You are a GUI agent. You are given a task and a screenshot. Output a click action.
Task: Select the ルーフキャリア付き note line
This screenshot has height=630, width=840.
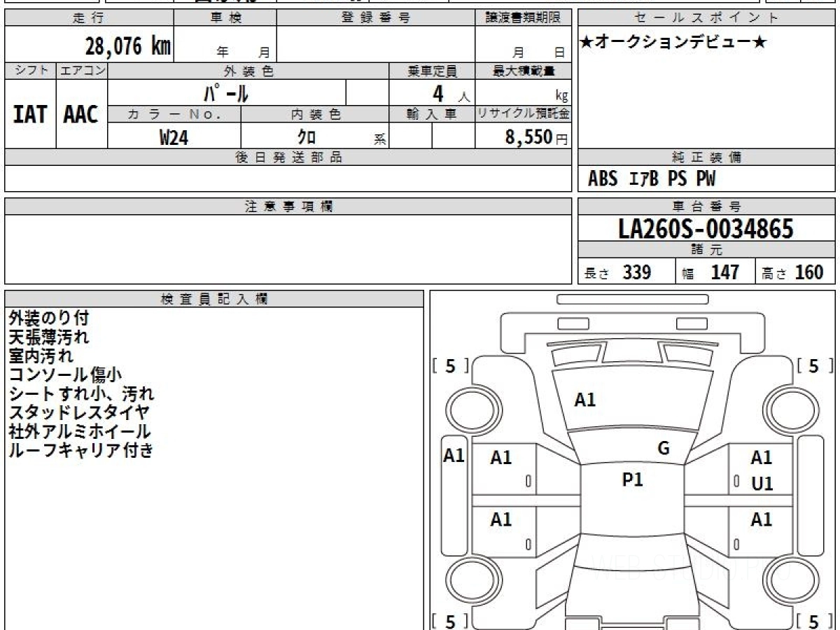pyautogui.click(x=80, y=451)
